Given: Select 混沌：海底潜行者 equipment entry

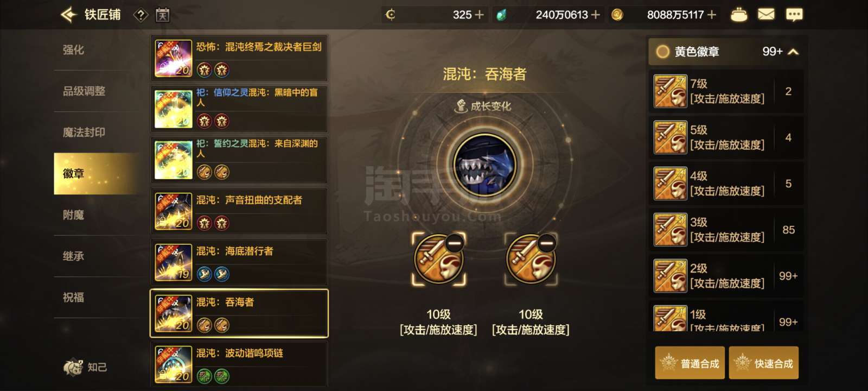Looking at the screenshot, I should click(239, 262).
